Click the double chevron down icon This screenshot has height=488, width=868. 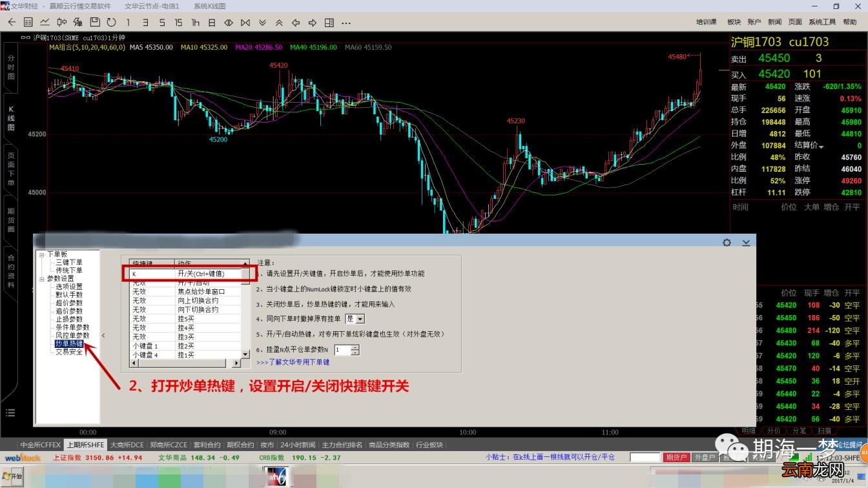pyautogui.click(x=262, y=23)
